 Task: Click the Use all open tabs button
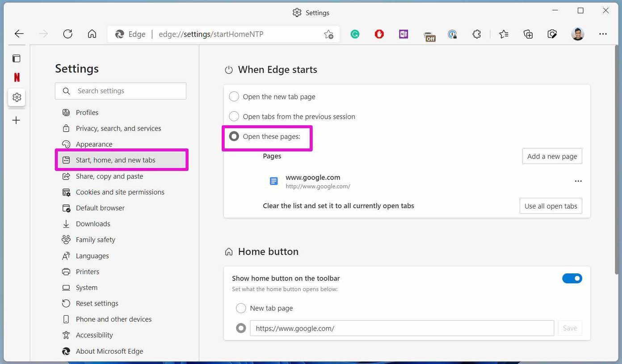[x=551, y=206]
